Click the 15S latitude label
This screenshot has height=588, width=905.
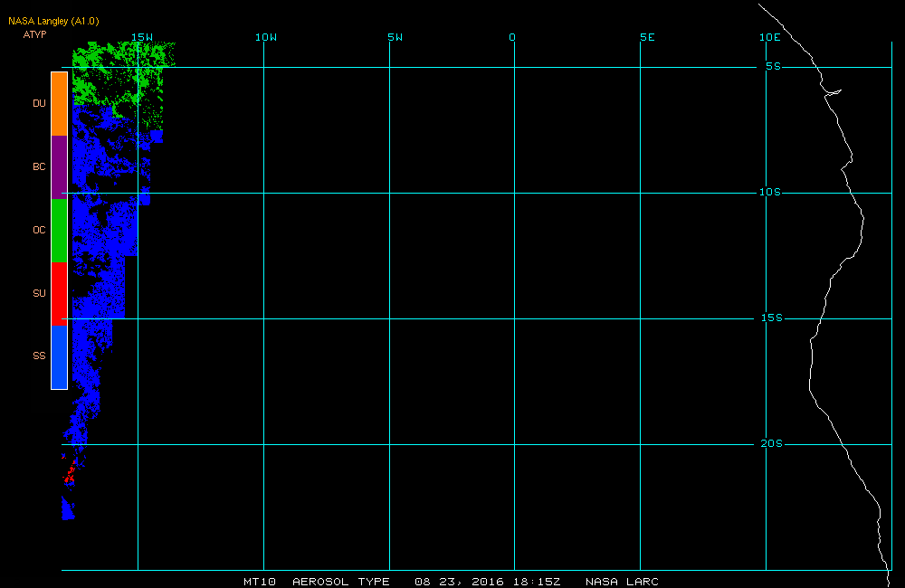pyautogui.click(x=772, y=318)
